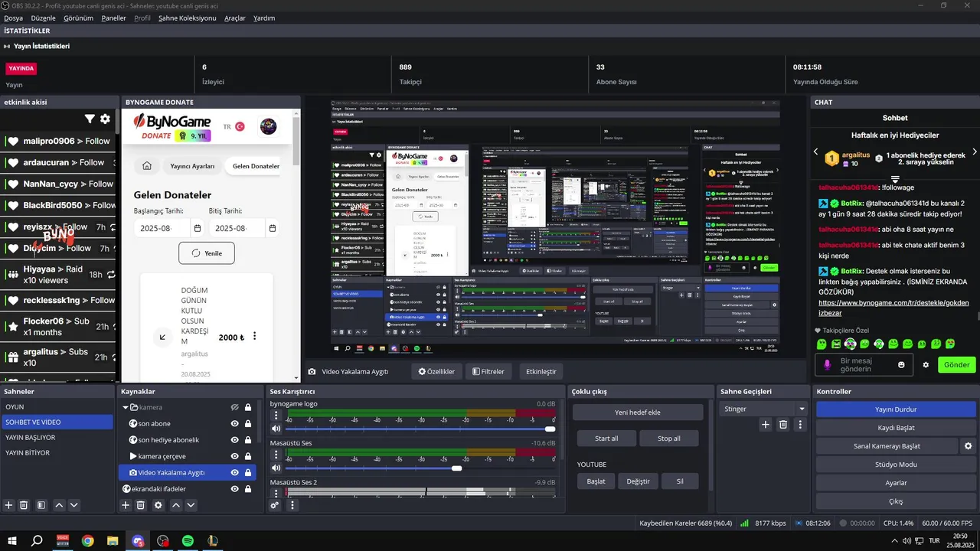The height and width of the screenshot is (551, 980).
Task: Move scene up in Sahneler panel
Action: coord(59,505)
